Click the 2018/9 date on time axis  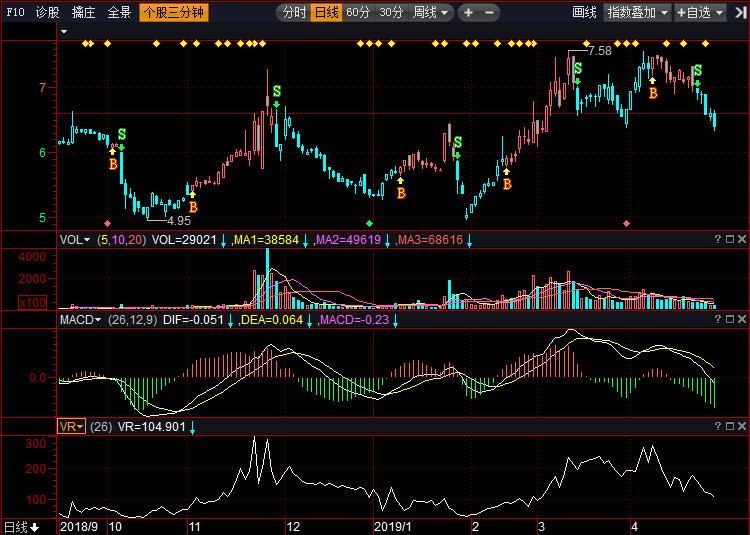click(x=79, y=527)
